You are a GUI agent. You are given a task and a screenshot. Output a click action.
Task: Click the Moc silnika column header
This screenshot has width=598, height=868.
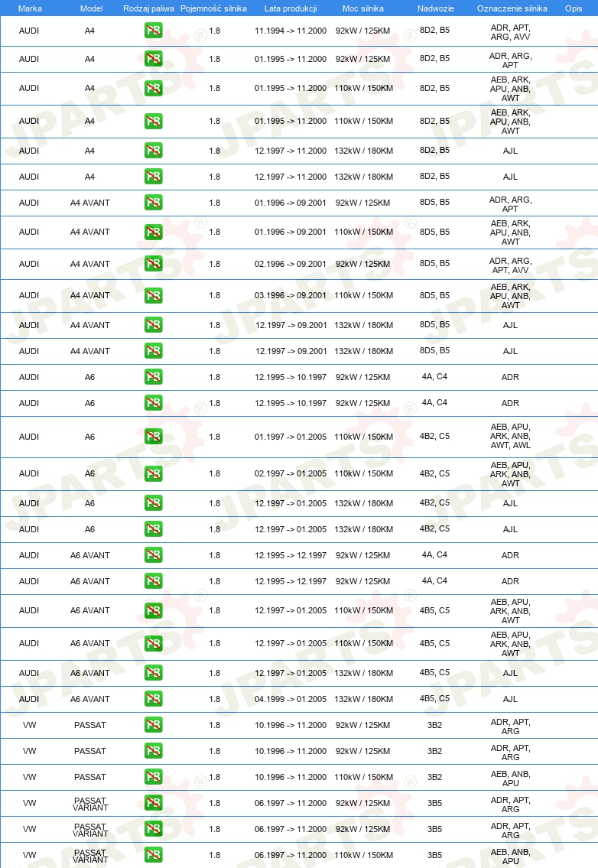coord(363,8)
